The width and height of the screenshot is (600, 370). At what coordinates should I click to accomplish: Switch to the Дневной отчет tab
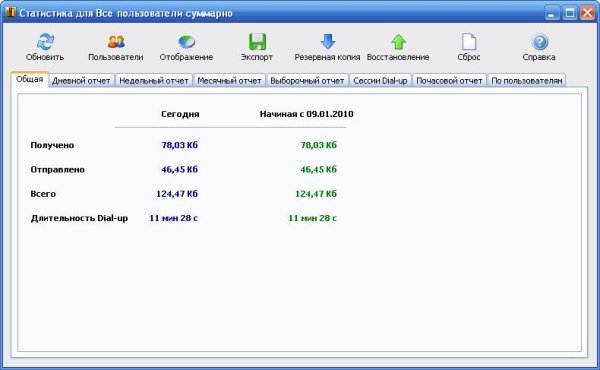point(82,81)
